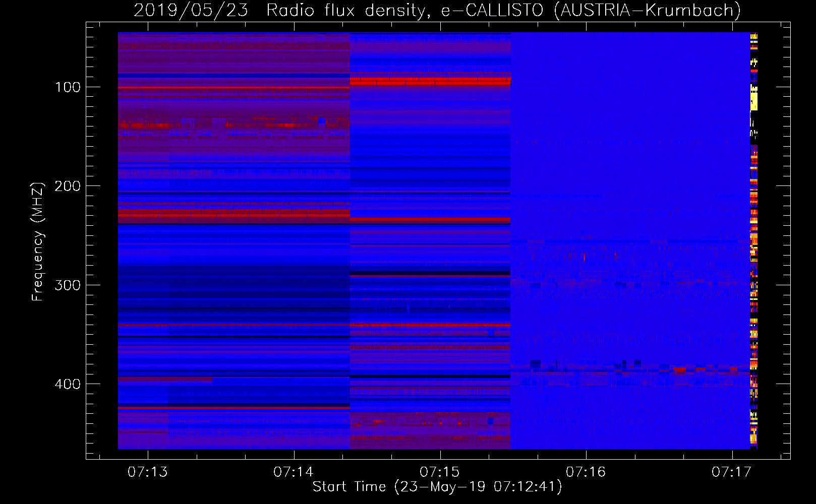Screen dimensions: 816x504
Task: Click the 07:13 time tick label
Action: click(147, 472)
